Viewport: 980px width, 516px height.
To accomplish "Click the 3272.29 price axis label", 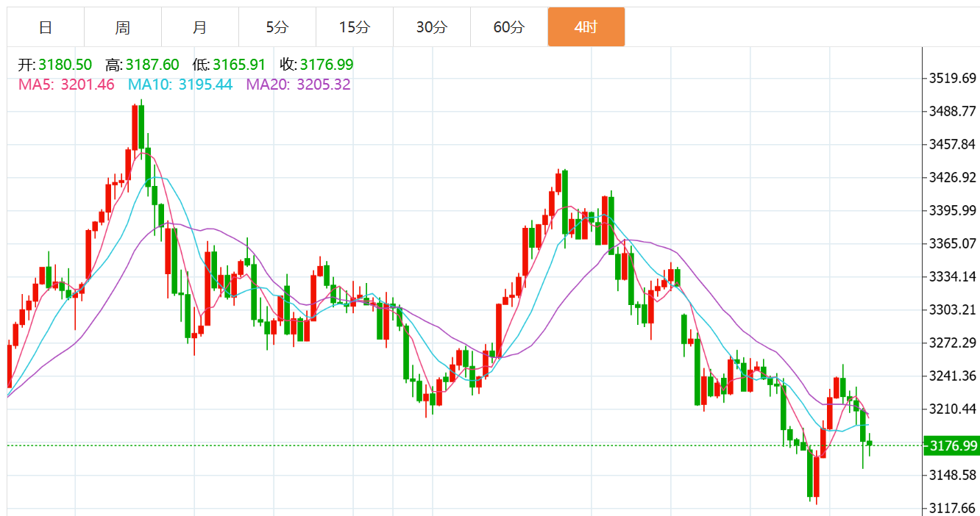I will (952, 343).
